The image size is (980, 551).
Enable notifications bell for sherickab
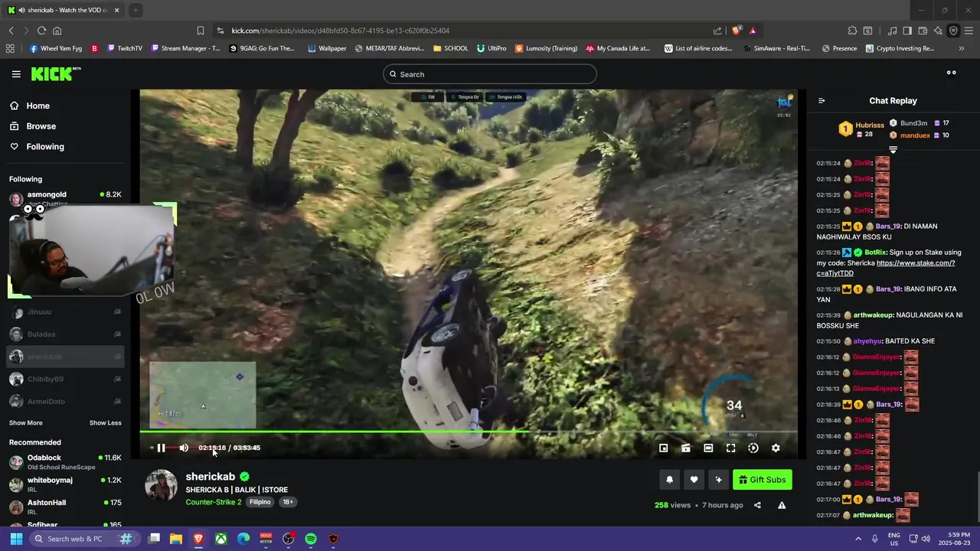(669, 480)
